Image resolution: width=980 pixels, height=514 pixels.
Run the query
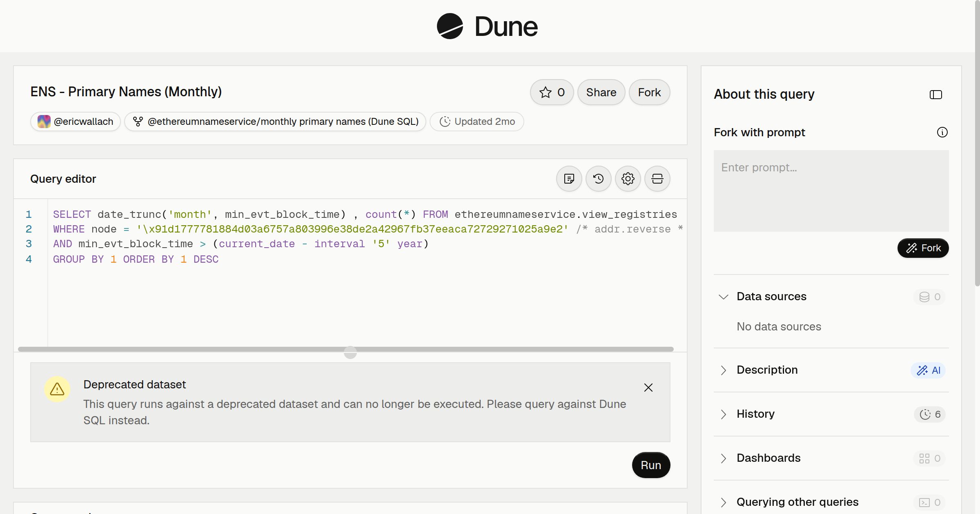click(x=651, y=465)
